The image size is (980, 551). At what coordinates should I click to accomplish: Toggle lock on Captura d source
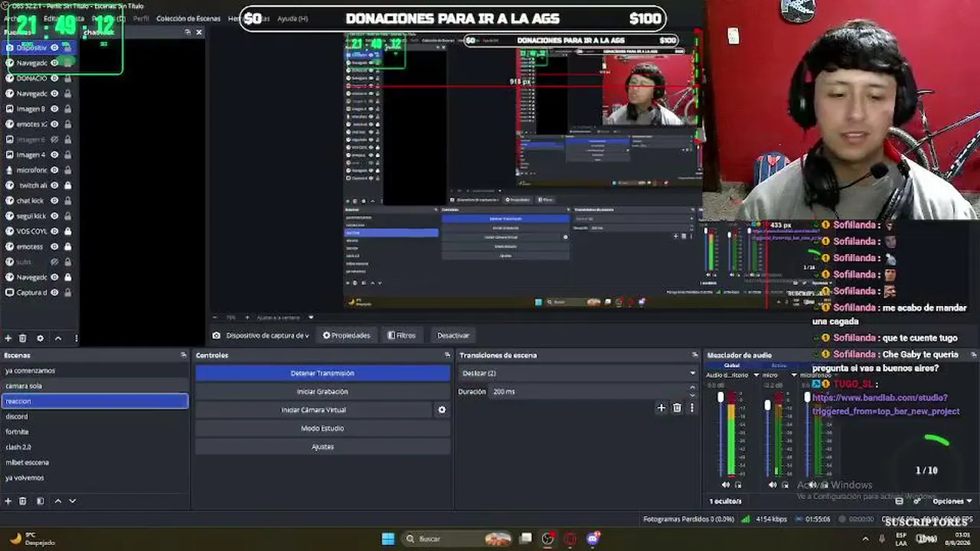point(67,292)
